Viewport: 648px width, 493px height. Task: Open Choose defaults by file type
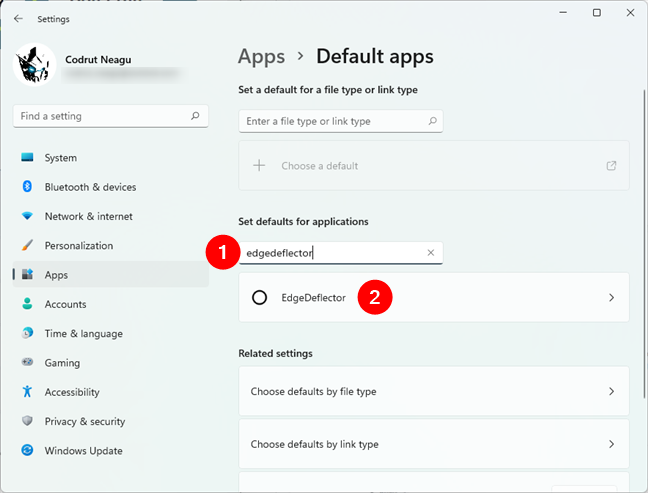(434, 391)
